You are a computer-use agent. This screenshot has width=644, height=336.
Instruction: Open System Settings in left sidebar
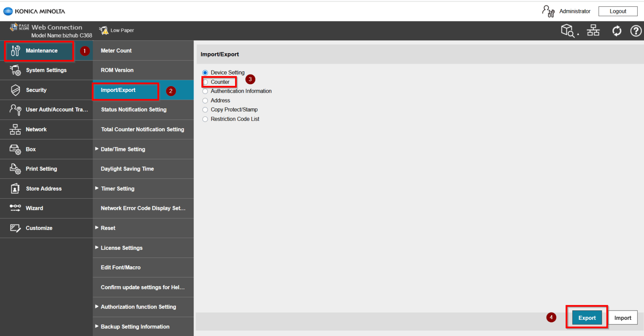click(46, 70)
